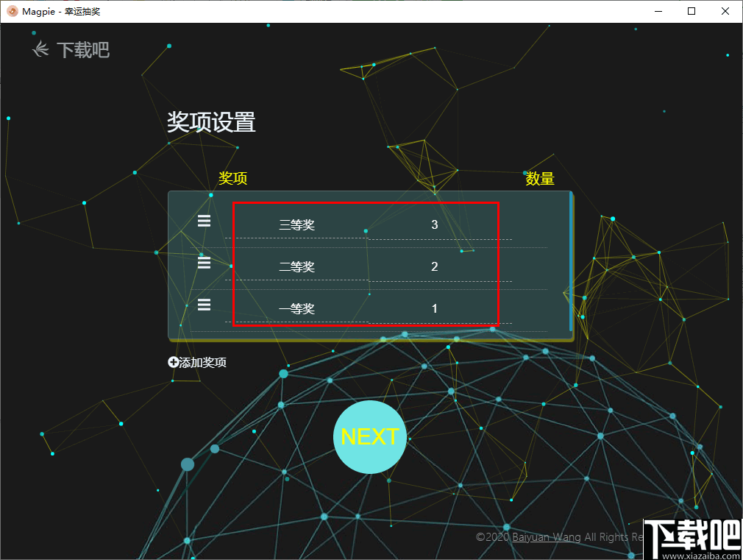Click the drag handle icon beside 三等奖
Screen dimensions: 743x560
(205, 221)
